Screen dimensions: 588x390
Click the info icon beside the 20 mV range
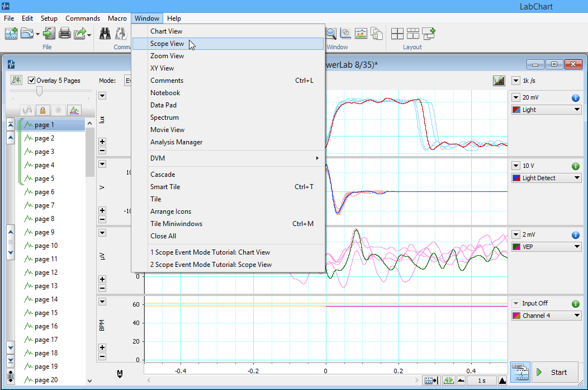[575, 97]
